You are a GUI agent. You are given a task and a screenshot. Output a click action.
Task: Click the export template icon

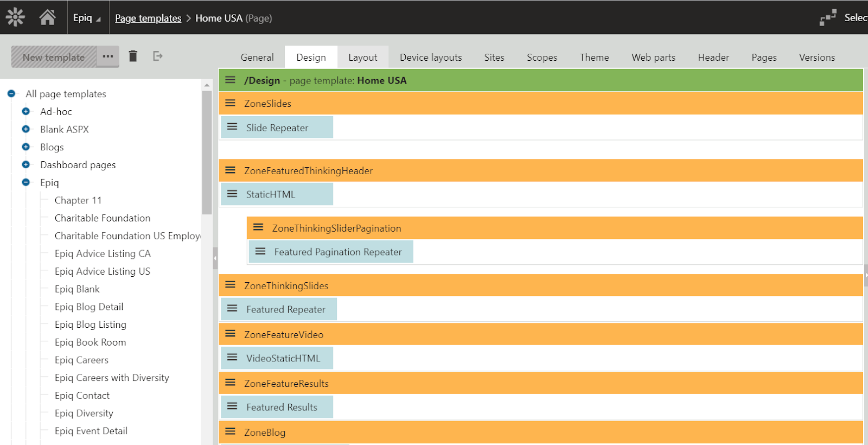[158, 56]
